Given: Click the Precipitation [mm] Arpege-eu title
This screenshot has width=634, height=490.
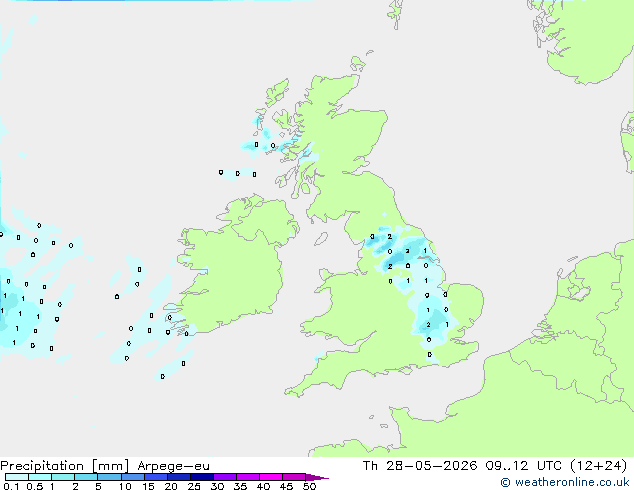Looking at the screenshot, I should (x=105, y=466).
